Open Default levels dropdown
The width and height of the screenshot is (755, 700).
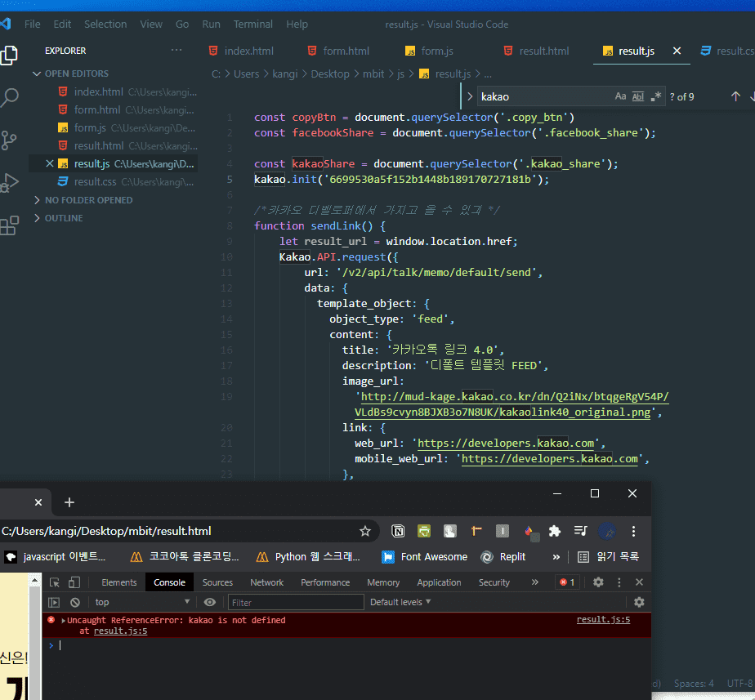400,602
